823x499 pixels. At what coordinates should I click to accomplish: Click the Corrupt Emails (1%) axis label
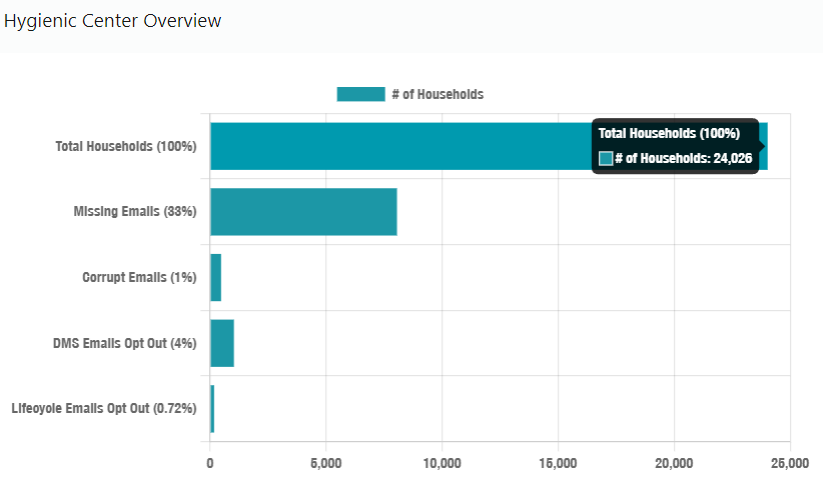(139, 277)
